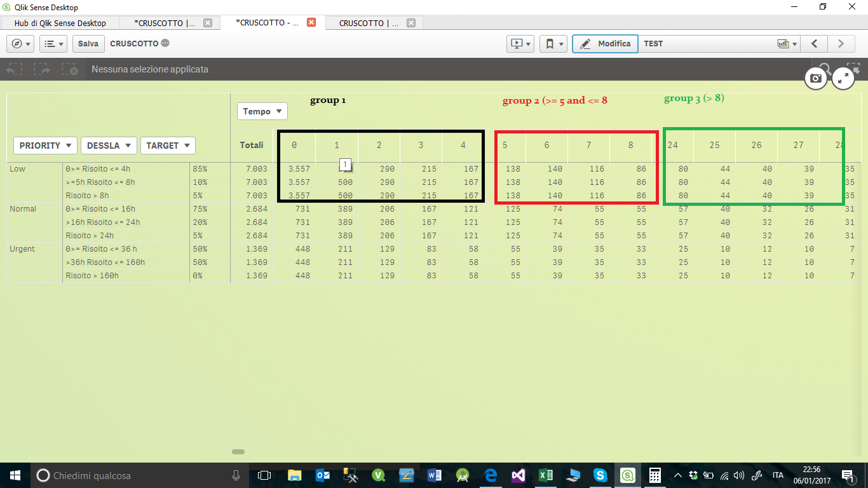Open Excel from the taskbar
This screenshot has height=488, width=868.
546,475
